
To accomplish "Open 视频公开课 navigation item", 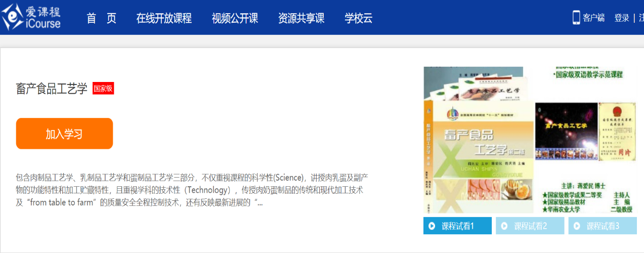I will click(235, 18).
